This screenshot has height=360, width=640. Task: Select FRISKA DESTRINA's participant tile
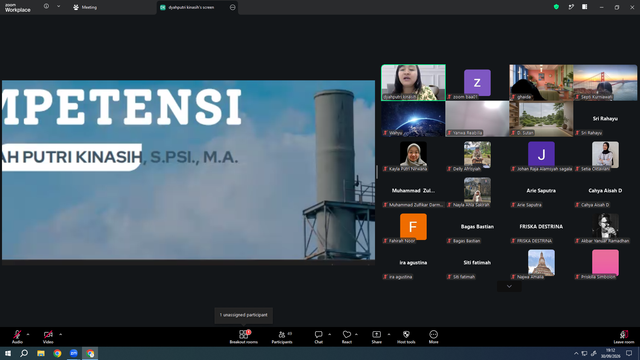(x=541, y=227)
